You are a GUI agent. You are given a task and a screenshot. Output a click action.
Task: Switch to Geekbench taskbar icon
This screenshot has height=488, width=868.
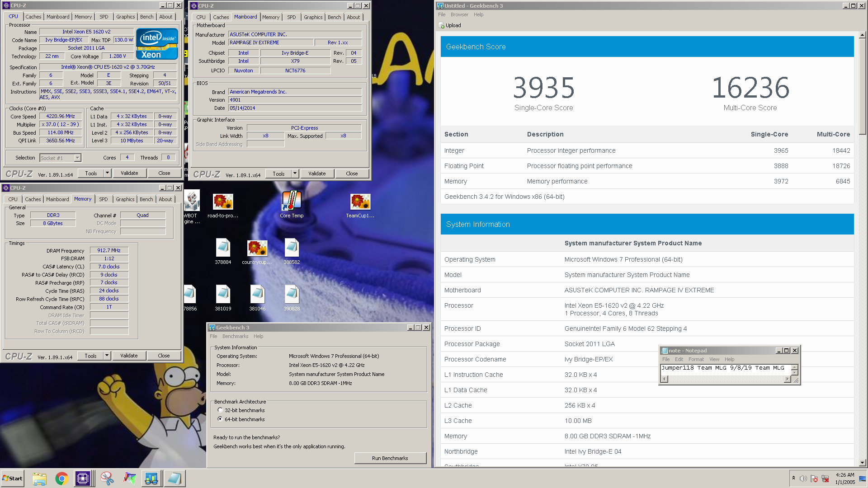coord(151,479)
